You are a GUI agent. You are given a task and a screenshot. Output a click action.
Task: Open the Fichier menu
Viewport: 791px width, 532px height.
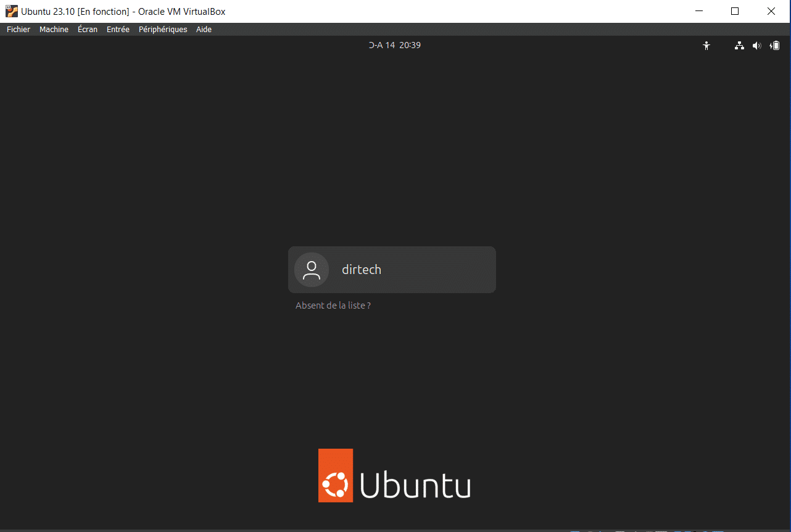(x=18, y=29)
